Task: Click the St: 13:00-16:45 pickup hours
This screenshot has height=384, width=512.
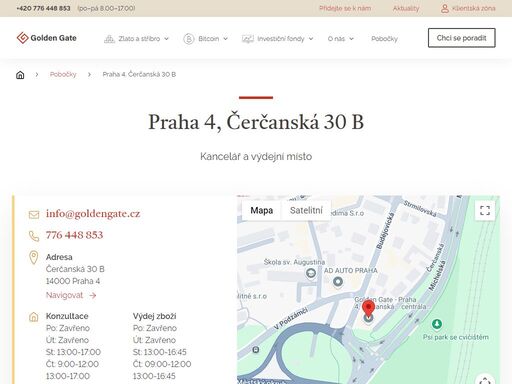Action: [x=160, y=352]
